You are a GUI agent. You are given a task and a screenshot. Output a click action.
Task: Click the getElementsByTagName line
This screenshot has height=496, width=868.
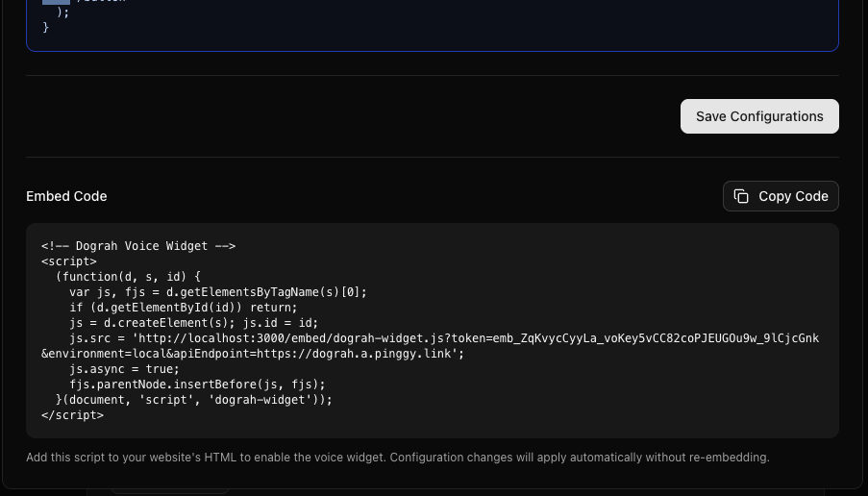pyautogui.click(x=218, y=291)
